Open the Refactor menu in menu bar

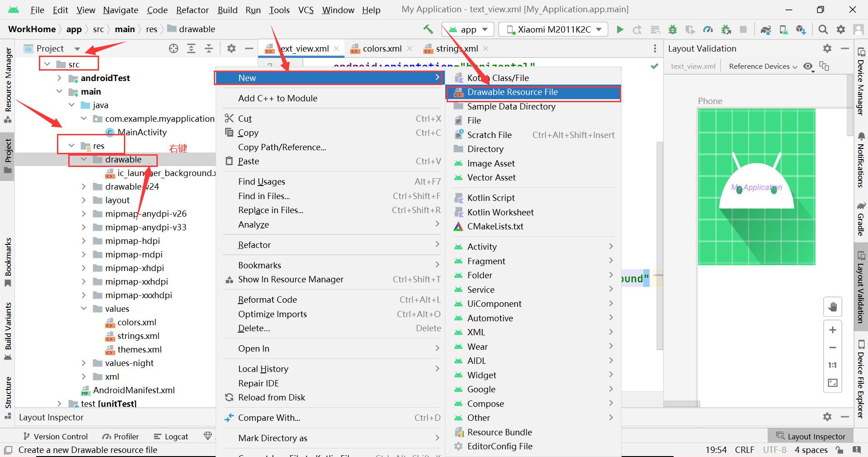(x=192, y=10)
